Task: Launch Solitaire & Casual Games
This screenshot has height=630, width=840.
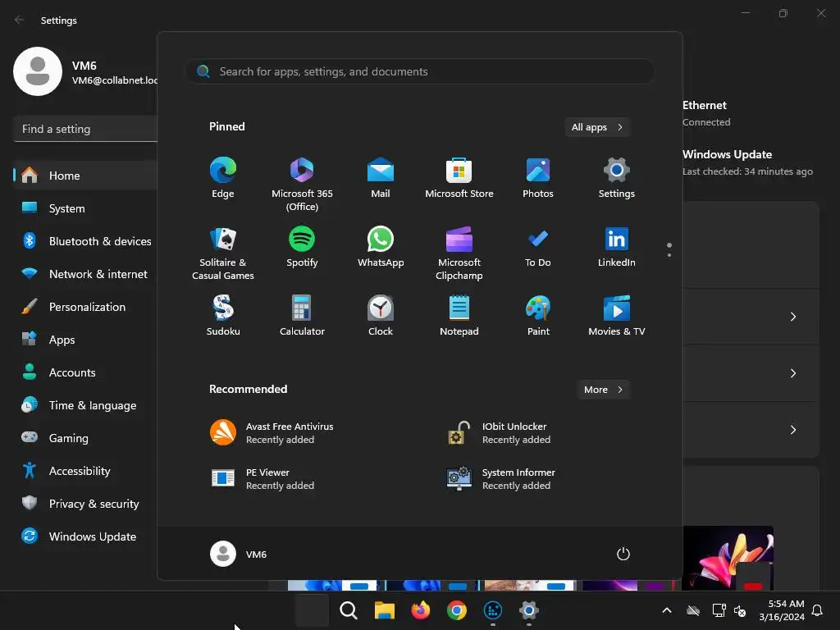Action: 223,253
